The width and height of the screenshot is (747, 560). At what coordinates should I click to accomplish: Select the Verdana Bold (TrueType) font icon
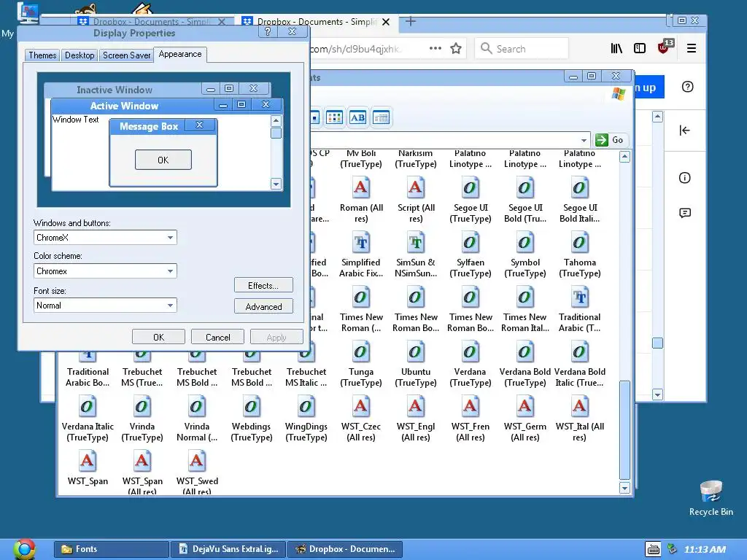tap(525, 352)
